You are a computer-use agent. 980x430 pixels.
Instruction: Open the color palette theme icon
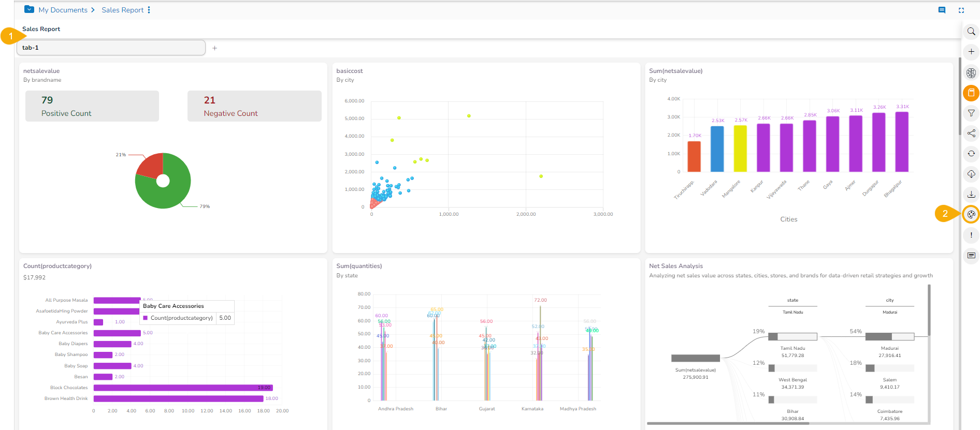click(x=971, y=214)
